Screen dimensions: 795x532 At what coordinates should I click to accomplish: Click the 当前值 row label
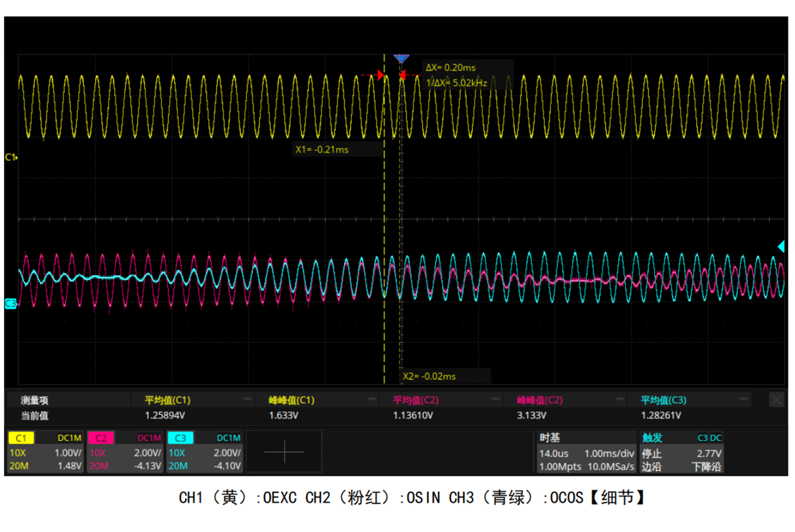35,415
